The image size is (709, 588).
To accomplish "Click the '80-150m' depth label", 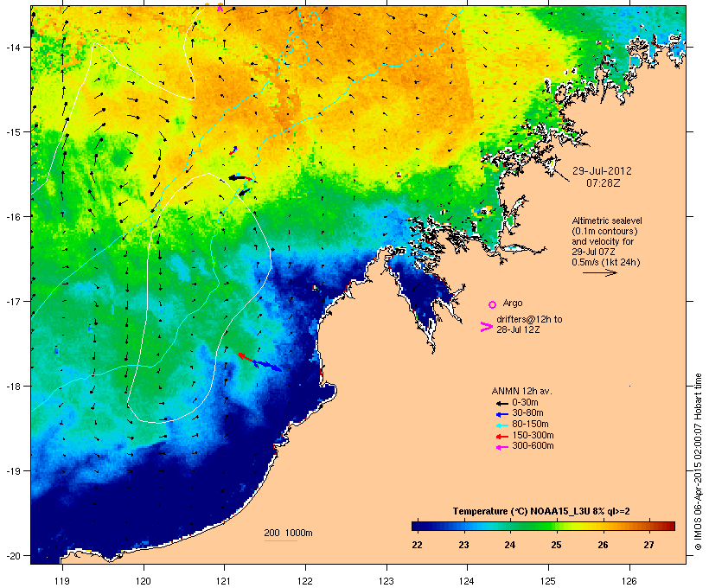I will coord(530,425).
